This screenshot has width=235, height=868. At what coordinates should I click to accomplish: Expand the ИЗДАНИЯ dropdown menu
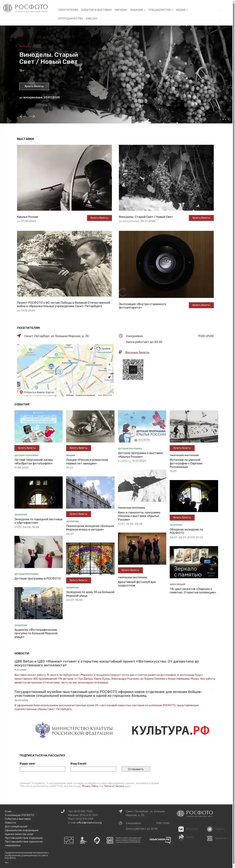(137, 10)
